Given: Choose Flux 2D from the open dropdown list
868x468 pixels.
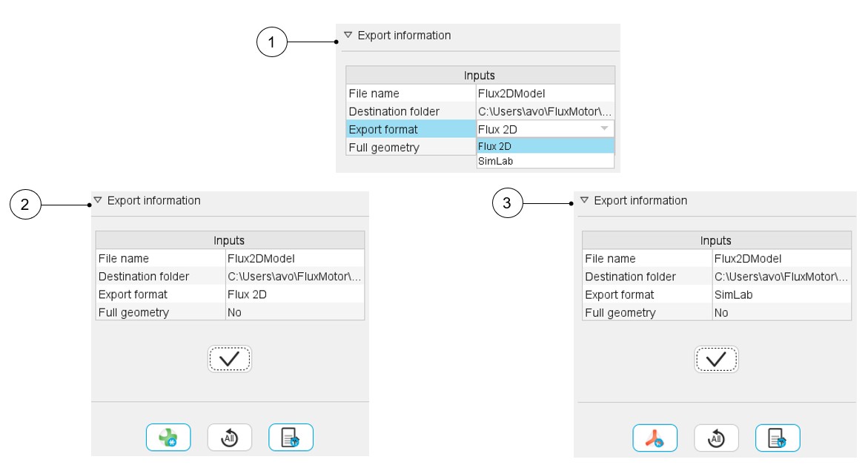Looking at the screenshot, I should (x=545, y=146).
